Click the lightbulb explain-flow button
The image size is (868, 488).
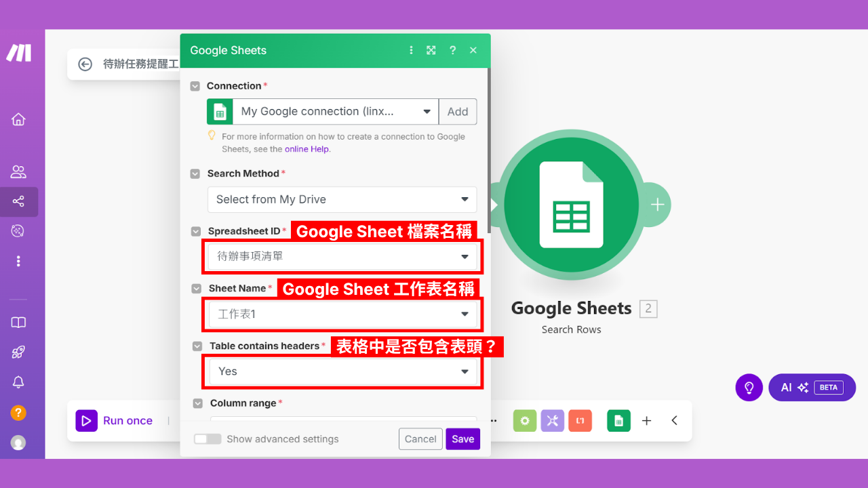749,388
